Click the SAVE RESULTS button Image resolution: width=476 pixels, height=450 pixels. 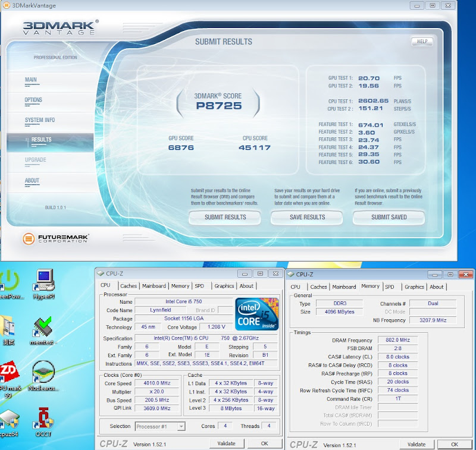pyautogui.click(x=307, y=218)
